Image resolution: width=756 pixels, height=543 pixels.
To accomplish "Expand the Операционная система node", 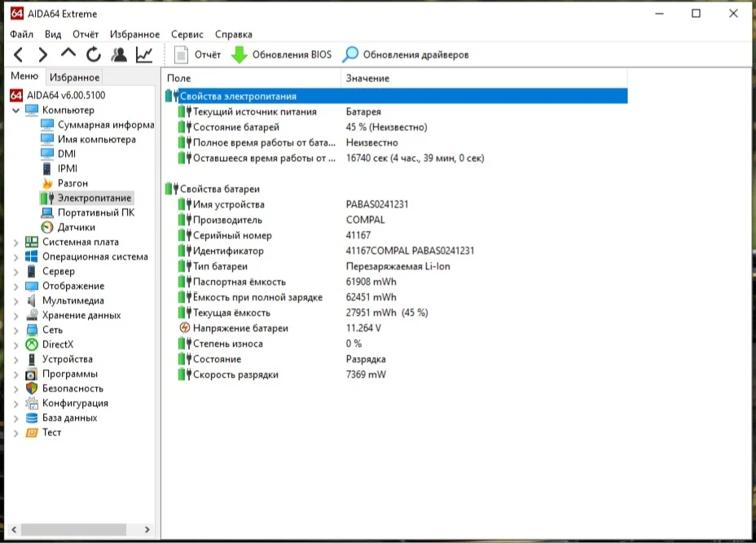I will point(15,256).
